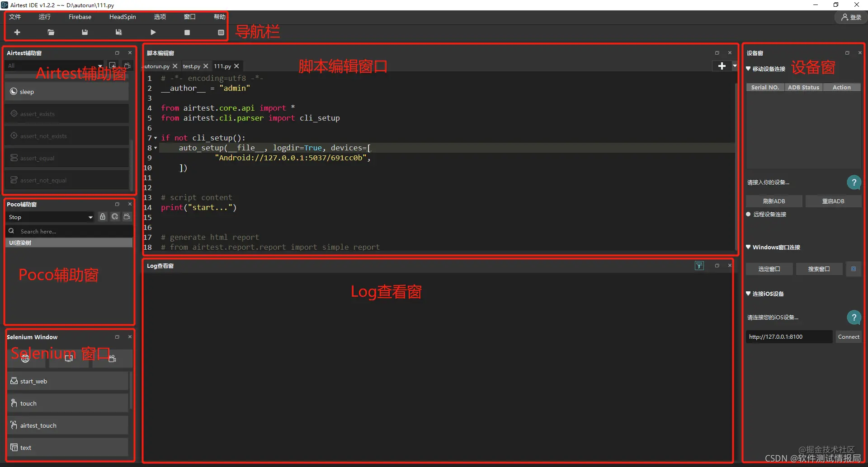Open help icon beside 请连接您的iOS设备
The height and width of the screenshot is (467, 868).
click(854, 318)
